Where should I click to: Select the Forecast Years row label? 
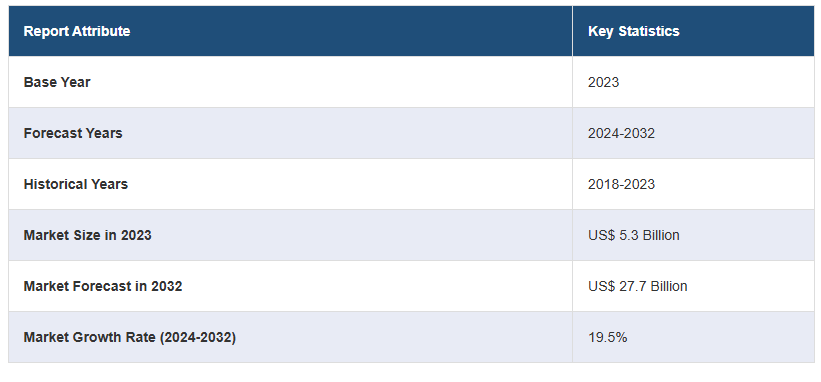coord(73,133)
